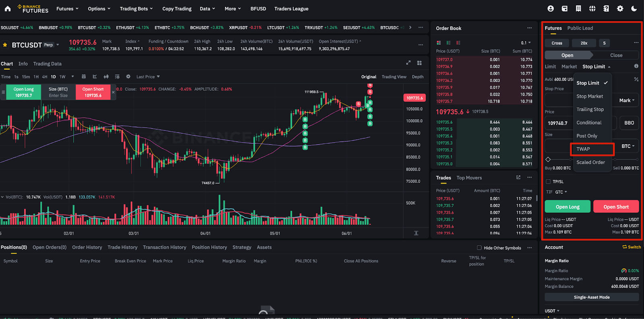Reset chart scale icon at bottom
Viewport: 644px width, 319px height.
416,233
